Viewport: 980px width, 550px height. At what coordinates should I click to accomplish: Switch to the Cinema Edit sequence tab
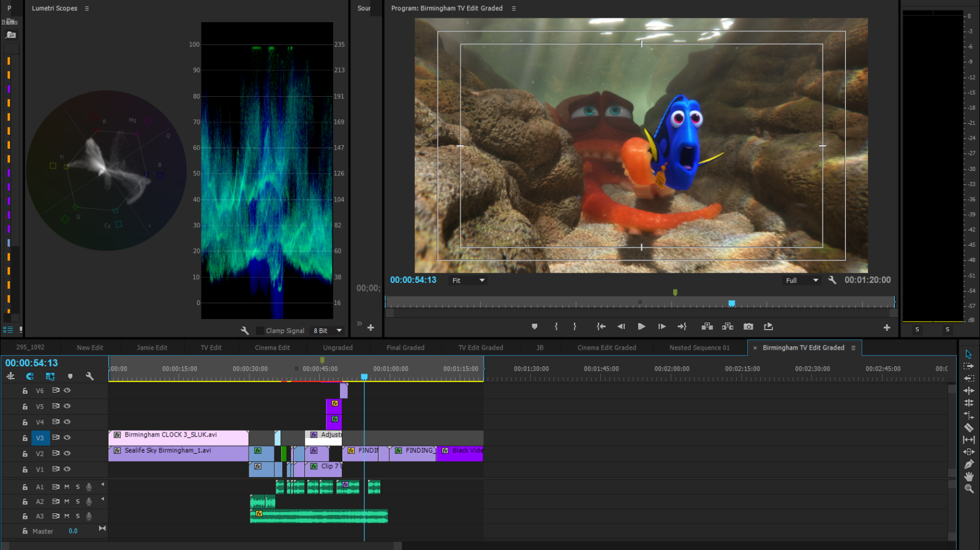(x=273, y=348)
